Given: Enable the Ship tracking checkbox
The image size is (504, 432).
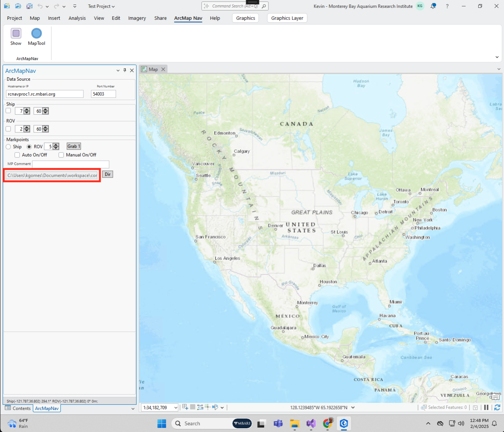Looking at the screenshot, I should coord(8,110).
